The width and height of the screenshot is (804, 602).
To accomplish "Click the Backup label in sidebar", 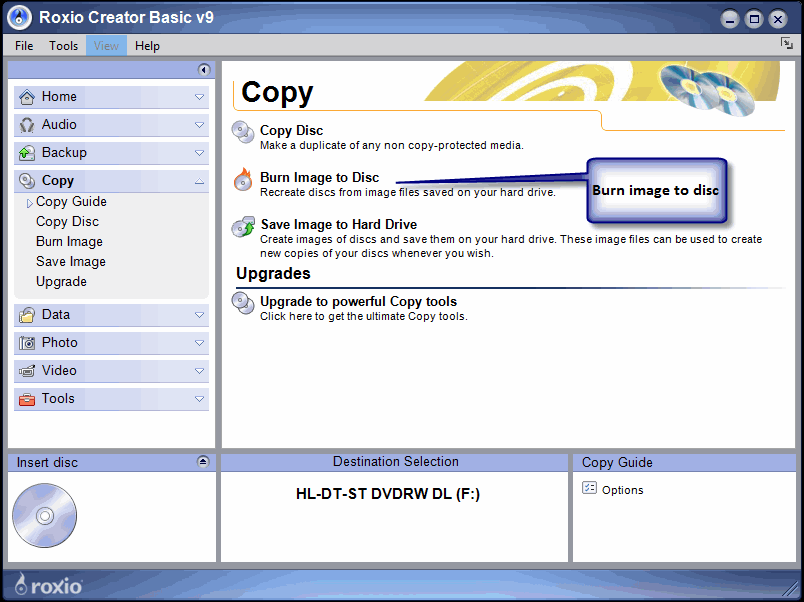I will pyautogui.click(x=64, y=153).
